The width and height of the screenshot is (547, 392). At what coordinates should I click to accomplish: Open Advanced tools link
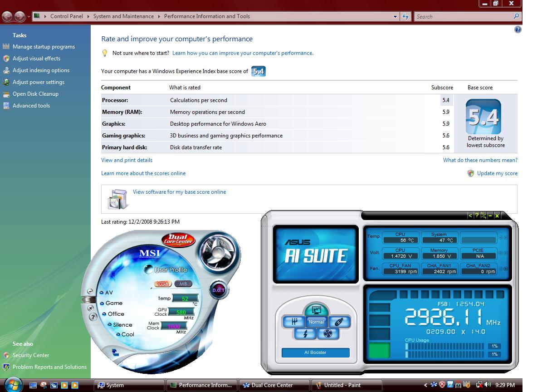click(31, 106)
